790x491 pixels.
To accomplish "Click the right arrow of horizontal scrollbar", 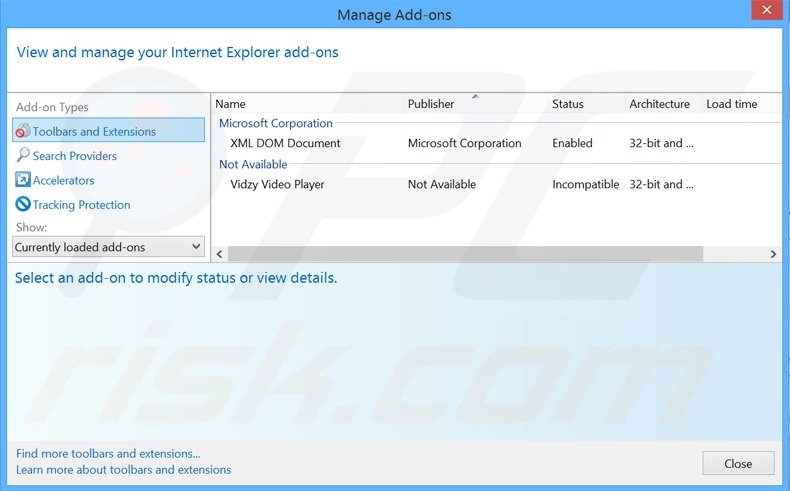I will coord(773,254).
